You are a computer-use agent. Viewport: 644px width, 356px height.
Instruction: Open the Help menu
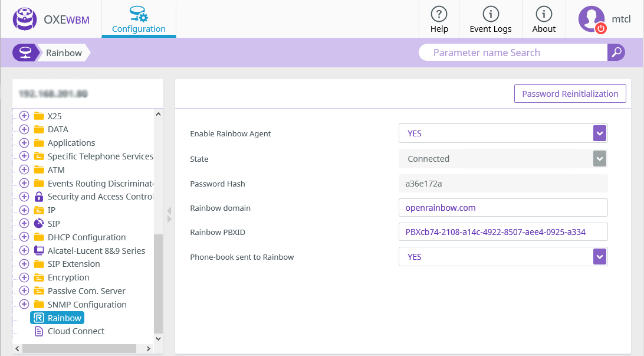click(x=439, y=19)
